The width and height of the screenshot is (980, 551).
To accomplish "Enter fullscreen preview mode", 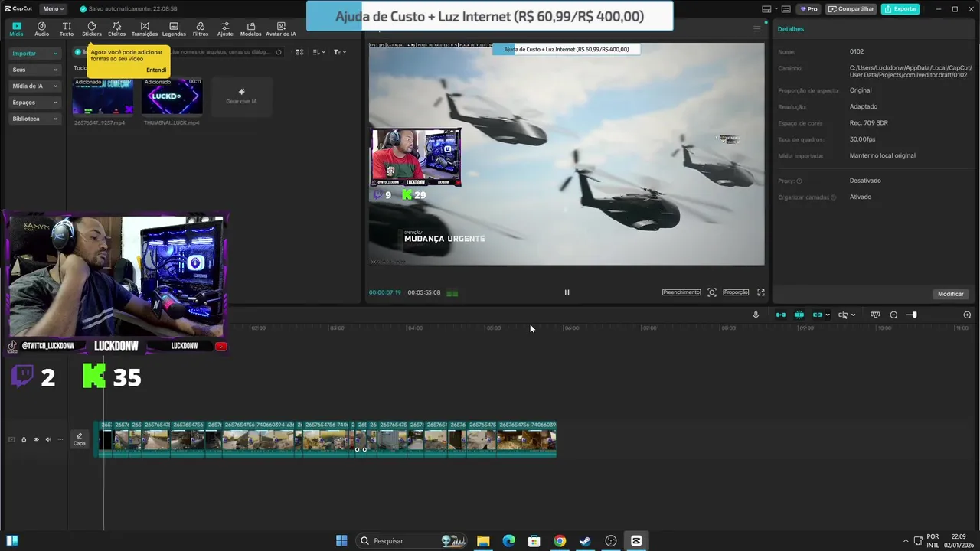I will [x=761, y=292].
